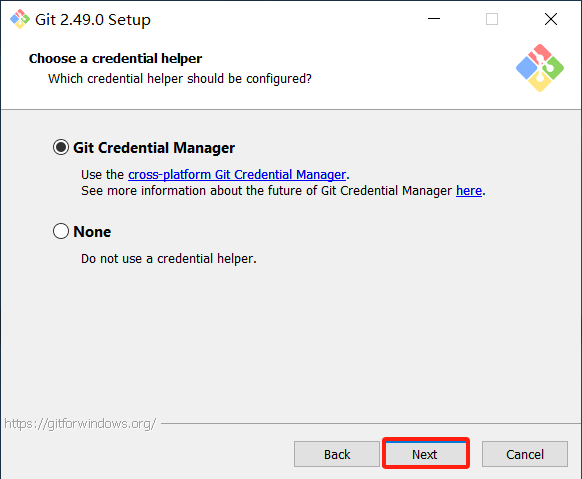Click the Git logo icon in title bar

click(20, 19)
